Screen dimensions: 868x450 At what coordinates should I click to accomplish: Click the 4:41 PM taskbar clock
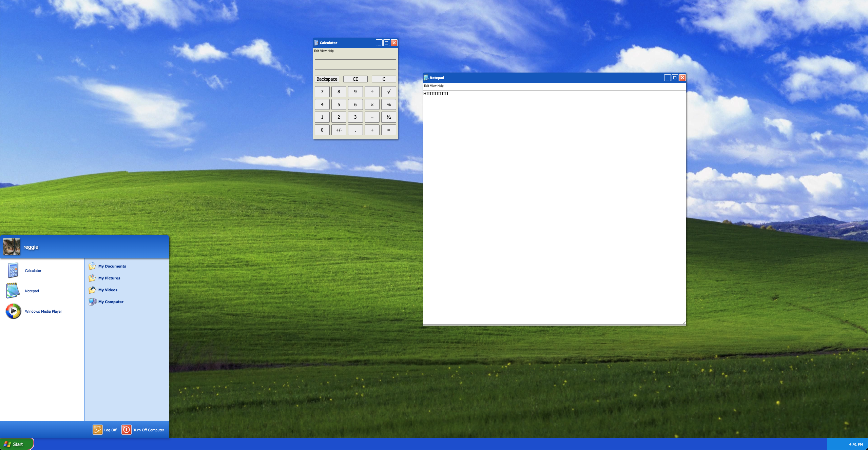click(x=856, y=444)
